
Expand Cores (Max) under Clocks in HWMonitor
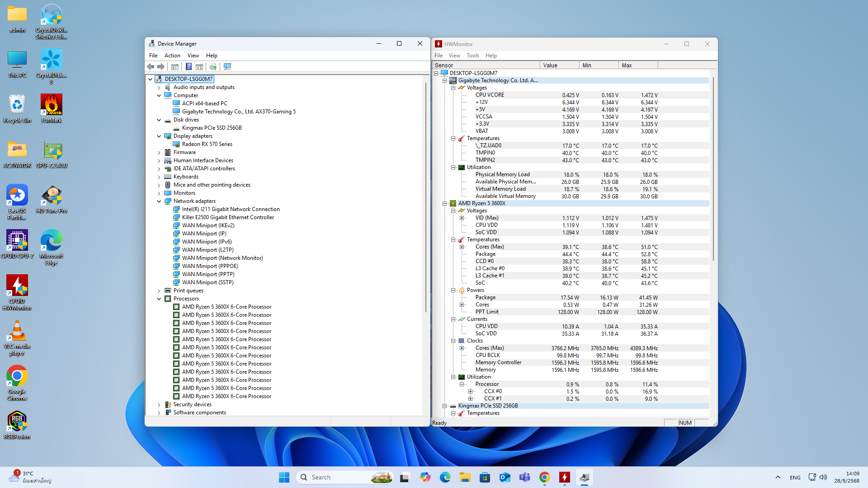click(x=462, y=348)
